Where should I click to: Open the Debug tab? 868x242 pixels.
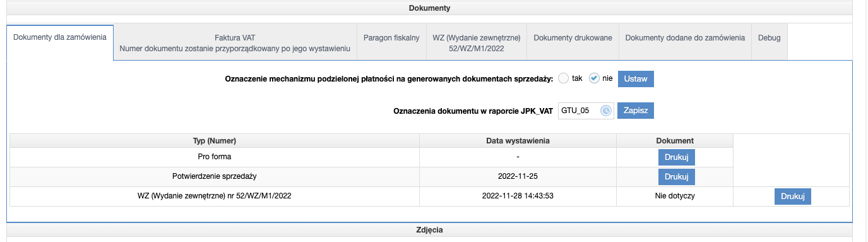[x=770, y=43]
